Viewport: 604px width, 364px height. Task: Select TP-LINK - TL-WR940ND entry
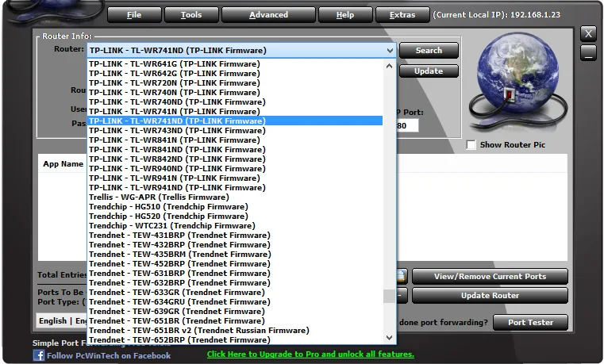tap(235, 169)
